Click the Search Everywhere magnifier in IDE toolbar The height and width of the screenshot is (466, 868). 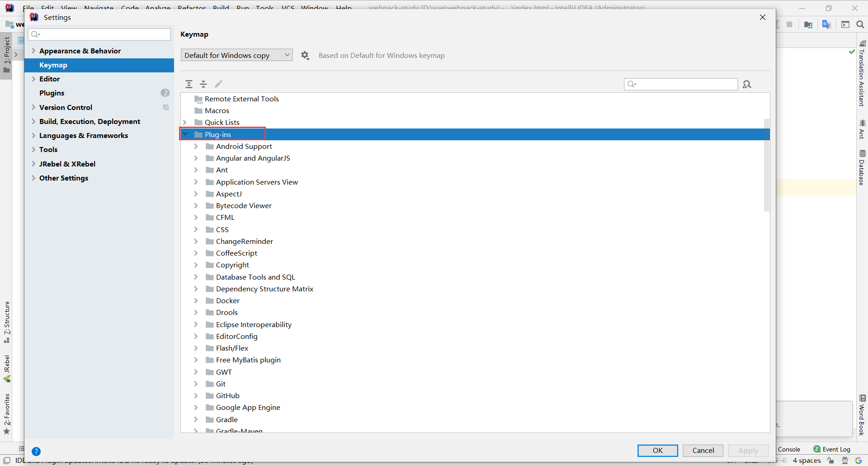click(860, 24)
